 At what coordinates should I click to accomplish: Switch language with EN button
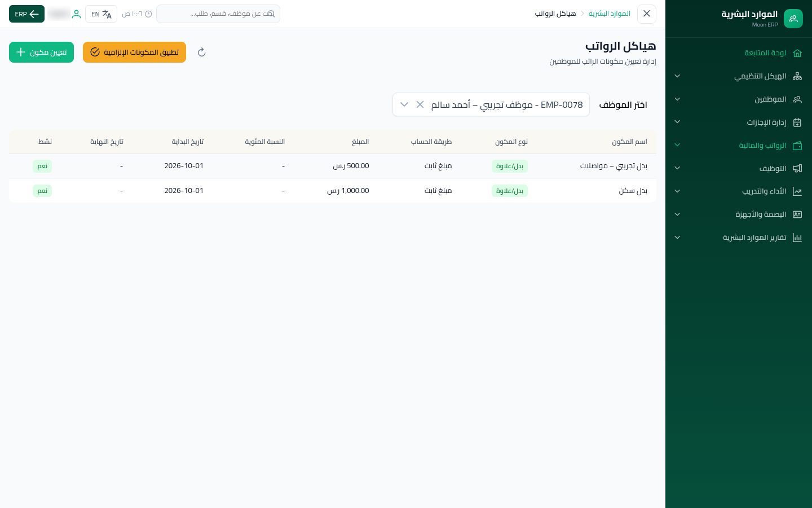tap(101, 14)
